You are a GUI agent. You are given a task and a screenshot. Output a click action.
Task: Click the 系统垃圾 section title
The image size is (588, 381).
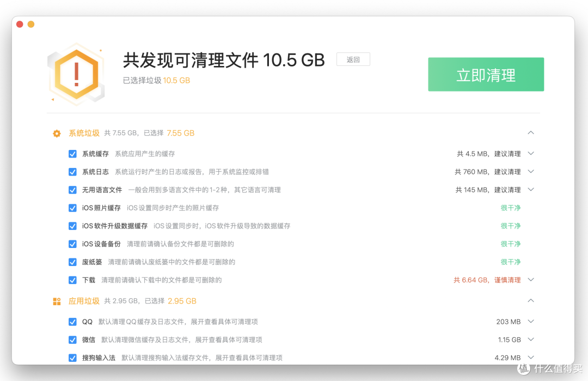(84, 133)
